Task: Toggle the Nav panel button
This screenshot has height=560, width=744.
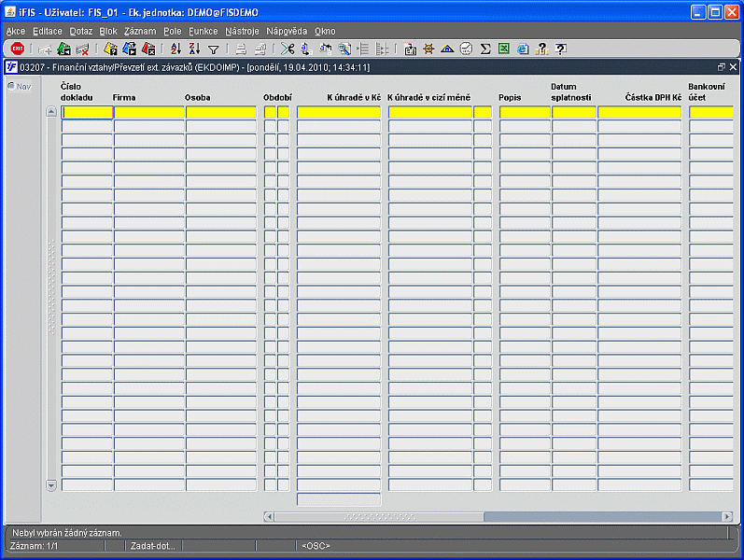Action: click(20, 87)
